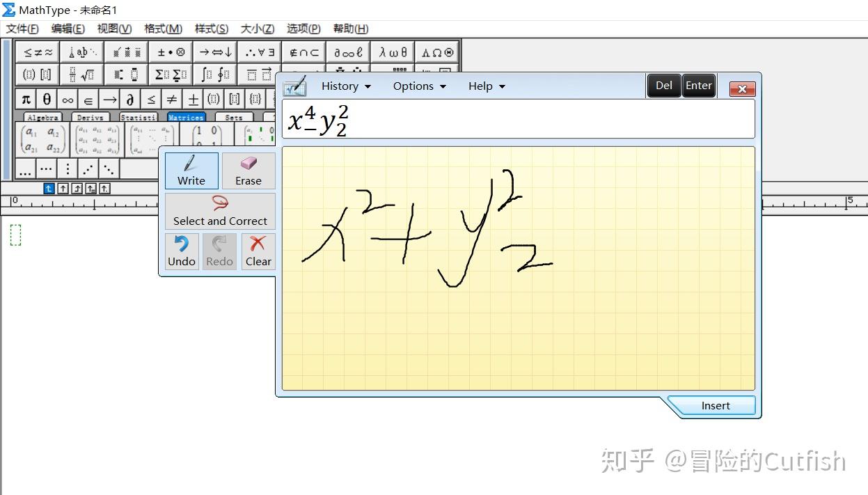Choose Select and Correct lasso tool
The width and height of the screenshot is (868, 495).
(x=220, y=211)
